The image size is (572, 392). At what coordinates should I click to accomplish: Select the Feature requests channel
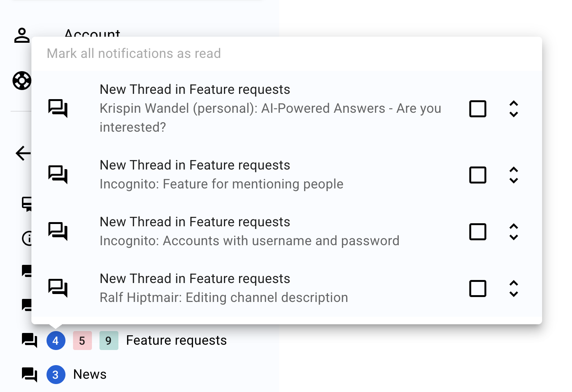176,340
